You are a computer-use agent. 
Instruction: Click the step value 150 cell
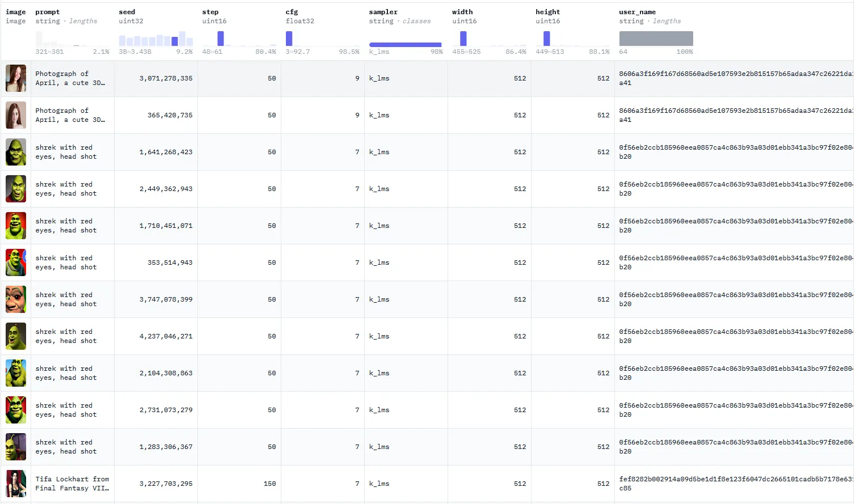click(270, 484)
